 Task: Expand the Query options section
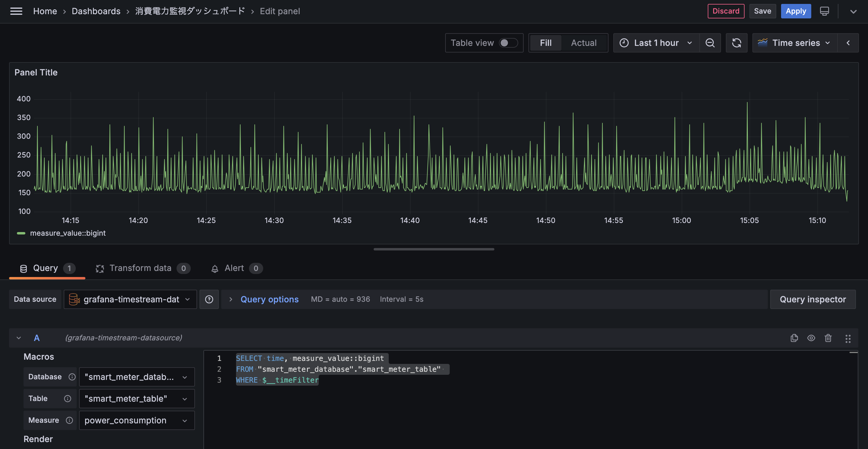269,299
